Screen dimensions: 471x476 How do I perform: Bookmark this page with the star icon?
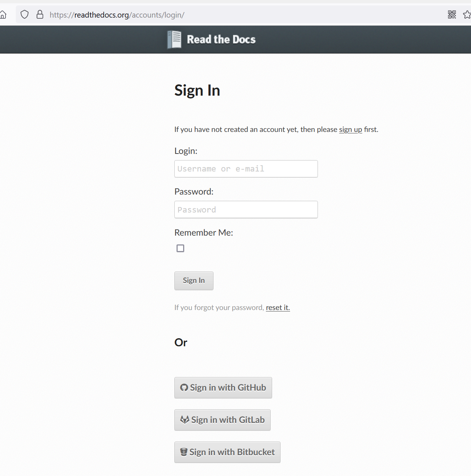coord(467,15)
